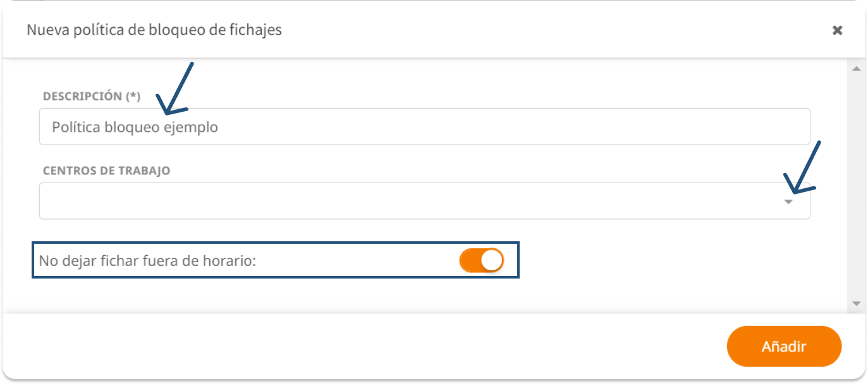Screen dimensions: 868x384
Task: Disable No dejar fichar fuera de horario
Action: (481, 260)
